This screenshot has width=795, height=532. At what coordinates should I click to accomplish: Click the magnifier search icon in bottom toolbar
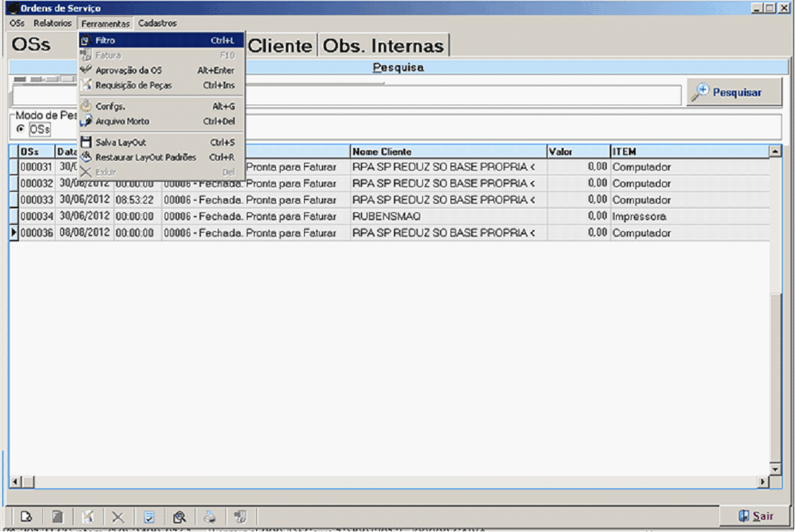(179, 517)
